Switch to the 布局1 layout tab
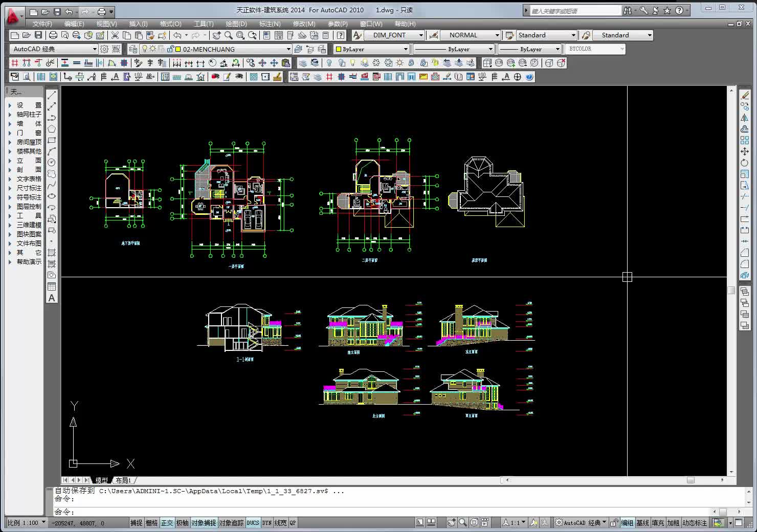Viewport: 757px width, 532px height. [123, 480]
